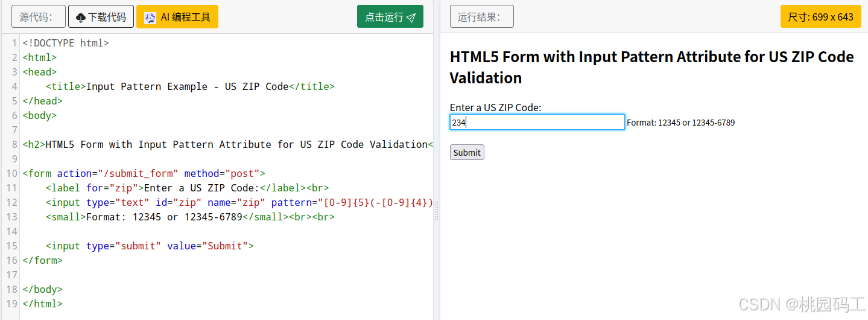Click the <!DOCTYPE html> code line
The width and height of the screenshot is (868, 320).
(x=66, y=43)
